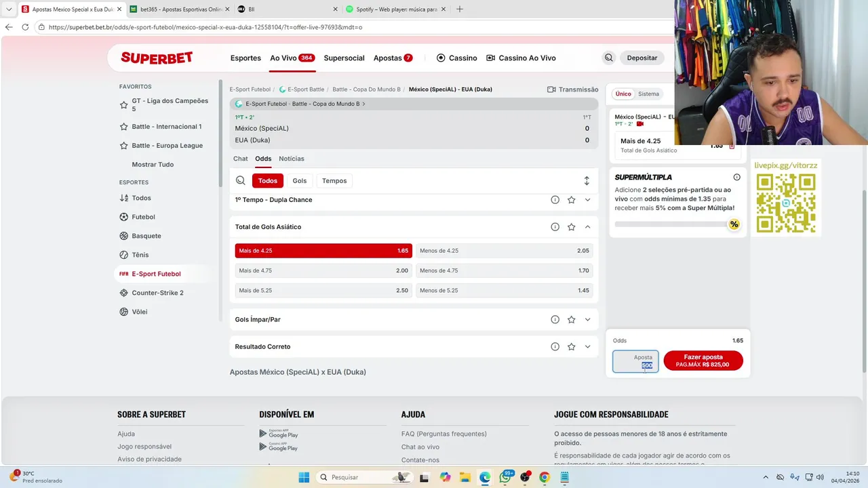This screenshot has height=488, width=868.
Task: Click the Supermúltipla percent badge
Action: pos(734,224)
